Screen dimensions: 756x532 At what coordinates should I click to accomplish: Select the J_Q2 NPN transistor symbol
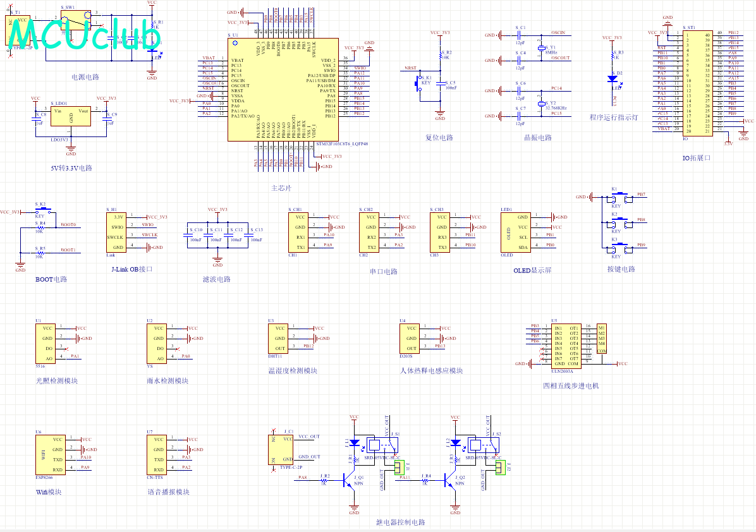(x=450, y=480)
